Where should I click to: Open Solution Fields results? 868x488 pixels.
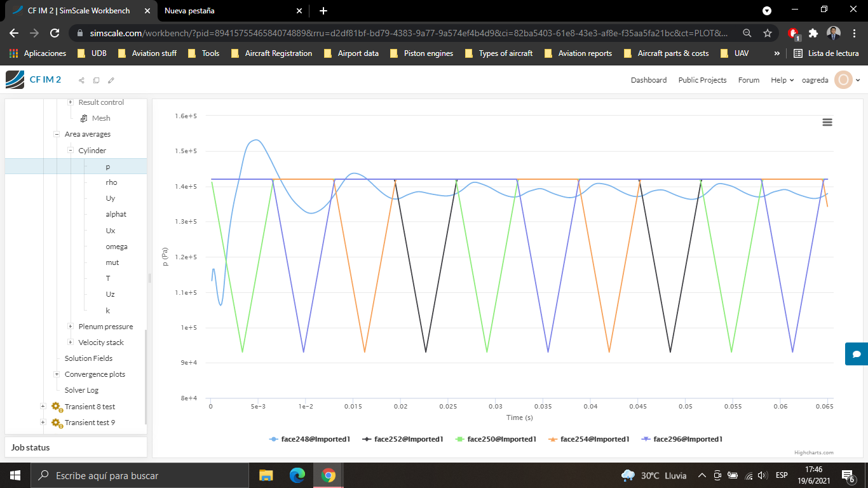[x=89, y=358]
